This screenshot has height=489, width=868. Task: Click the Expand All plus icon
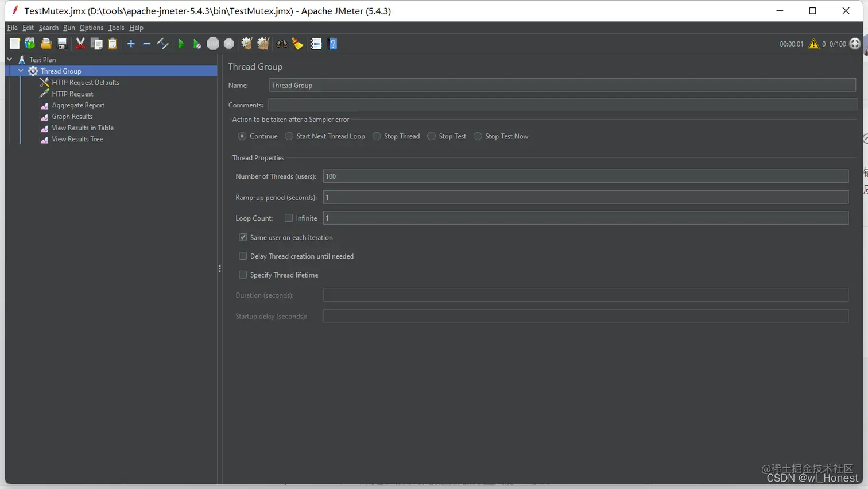[x=131, y=44]
